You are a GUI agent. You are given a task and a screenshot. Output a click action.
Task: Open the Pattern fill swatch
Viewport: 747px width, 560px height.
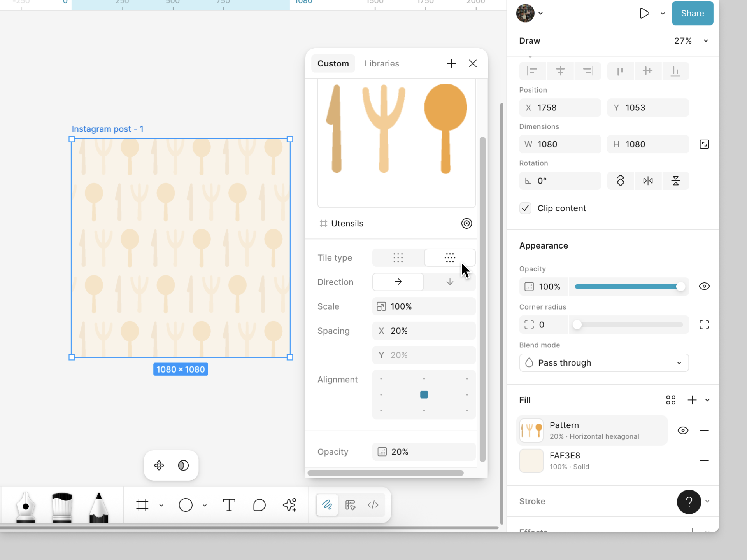pos(531,430)
